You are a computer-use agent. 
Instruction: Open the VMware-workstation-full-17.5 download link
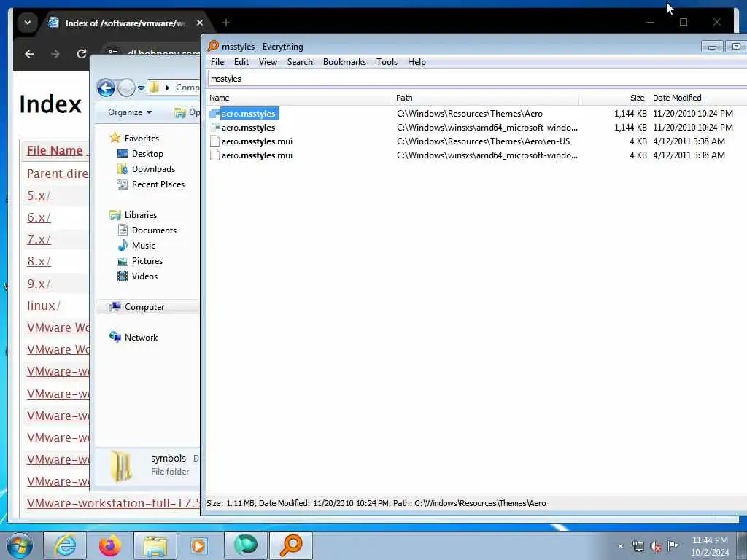pos(113,503)
